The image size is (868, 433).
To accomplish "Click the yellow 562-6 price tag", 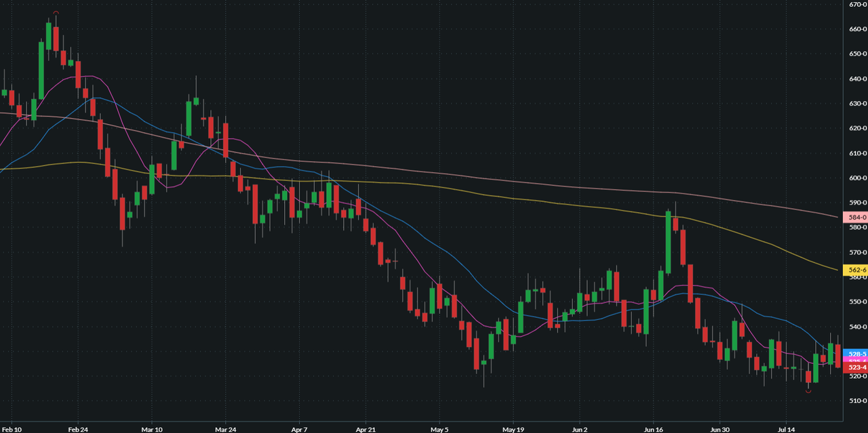I will point(855,270).
